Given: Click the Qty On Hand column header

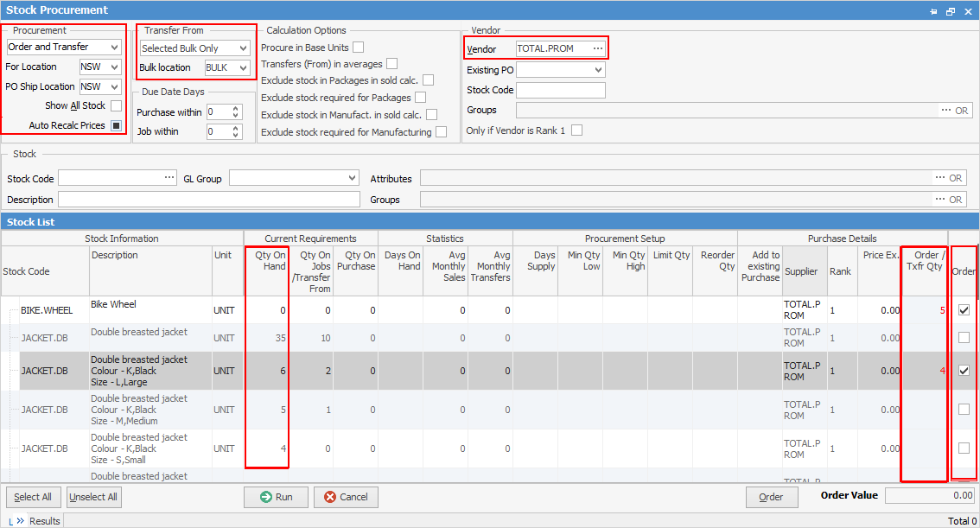Looking at the screenshot, I should click(266, 261).
